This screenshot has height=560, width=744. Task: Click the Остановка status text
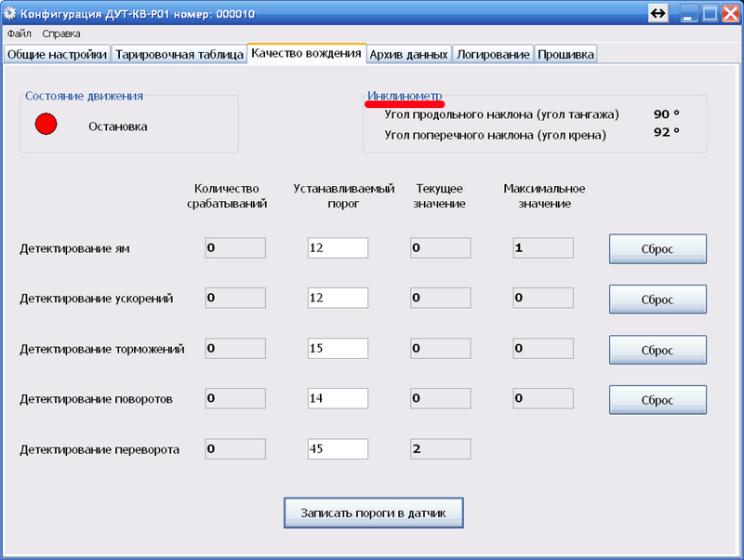coord(118,127)
